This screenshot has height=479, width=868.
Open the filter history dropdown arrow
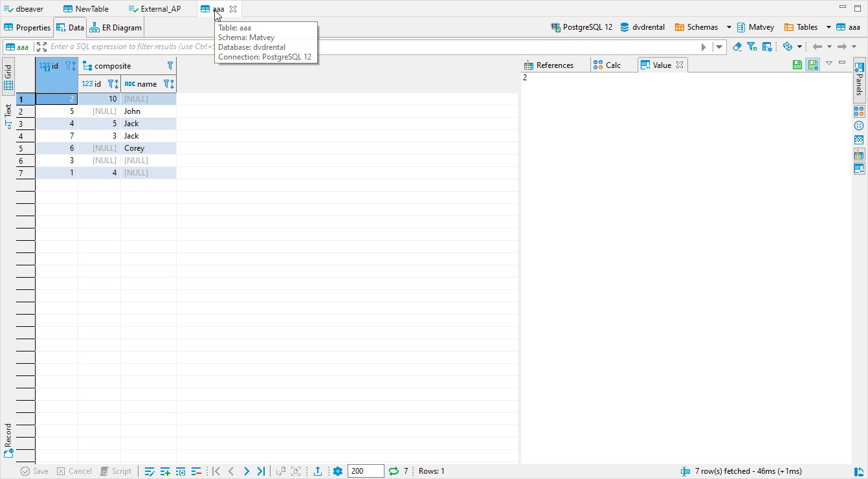click(719, 47)
